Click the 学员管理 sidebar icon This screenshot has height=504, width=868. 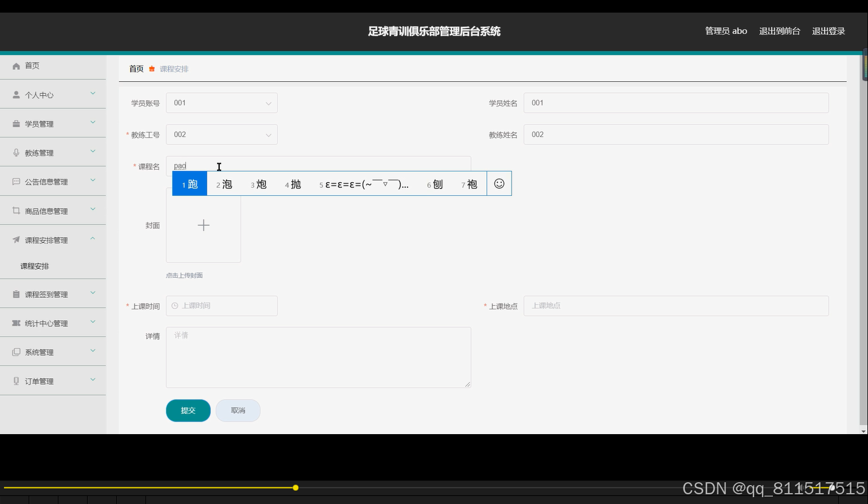click(x=16, y=123)
